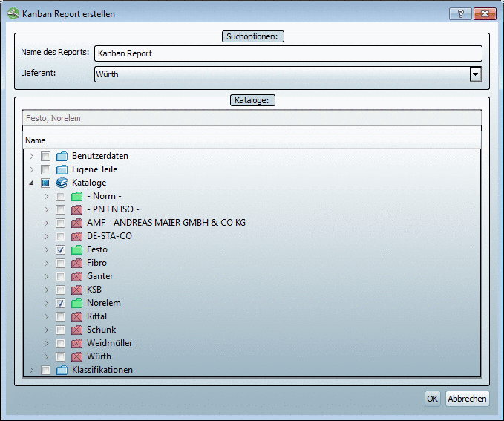Expand the Benutzerdaten tree node
This screenshot has width=504, height=421.
coord(31,157)
